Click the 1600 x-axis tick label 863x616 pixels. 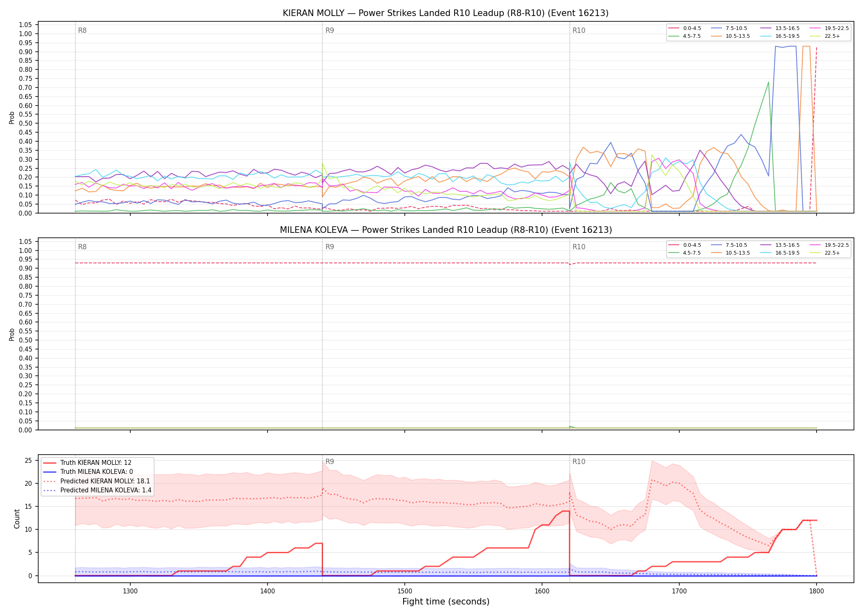pos(542,591)
